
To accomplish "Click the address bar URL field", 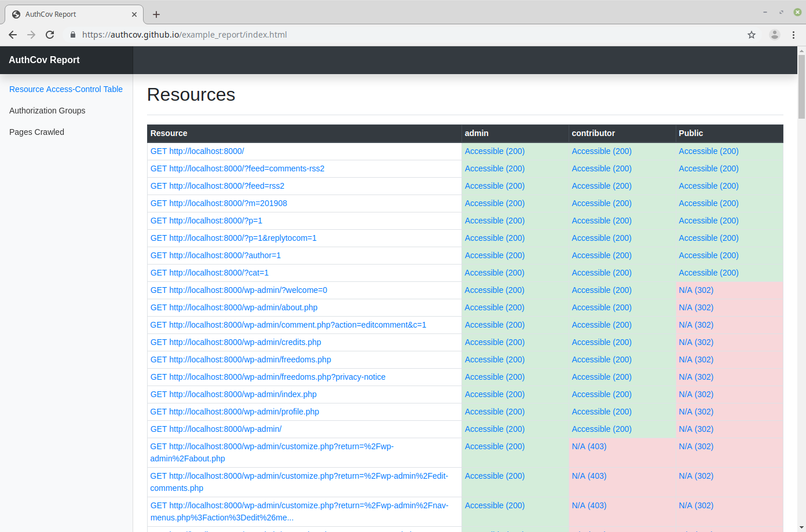I will click(x=405, y=35).
